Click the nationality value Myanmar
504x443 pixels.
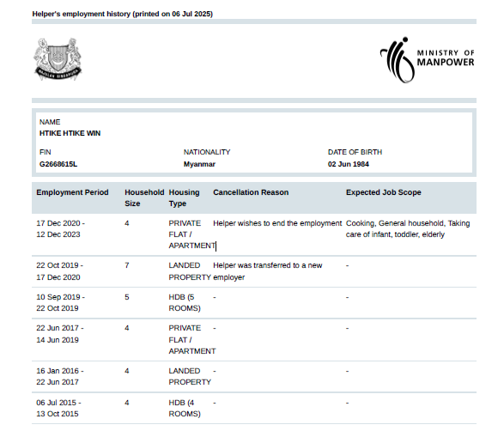click(199, 164)
